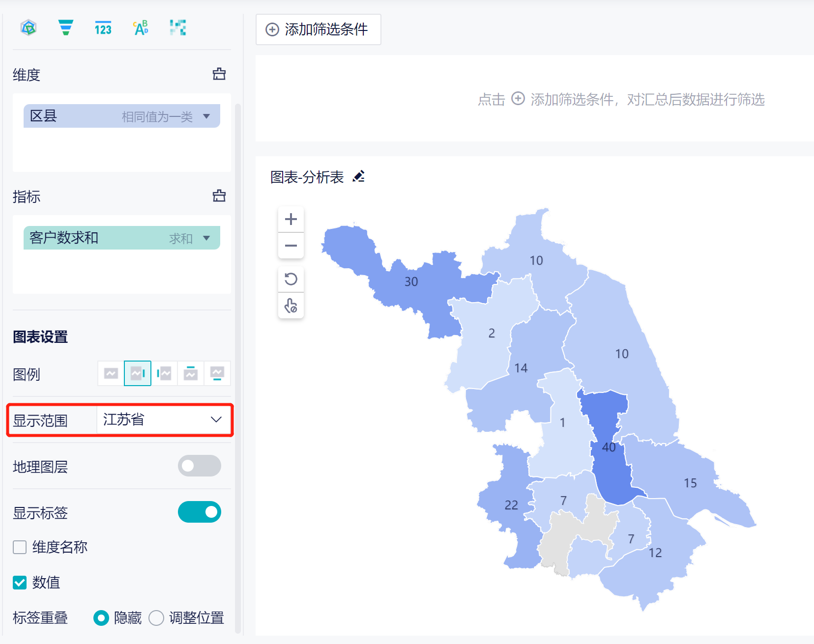The image size is (814, 644).
Task: Set legend position to the right
Action: 138,374
